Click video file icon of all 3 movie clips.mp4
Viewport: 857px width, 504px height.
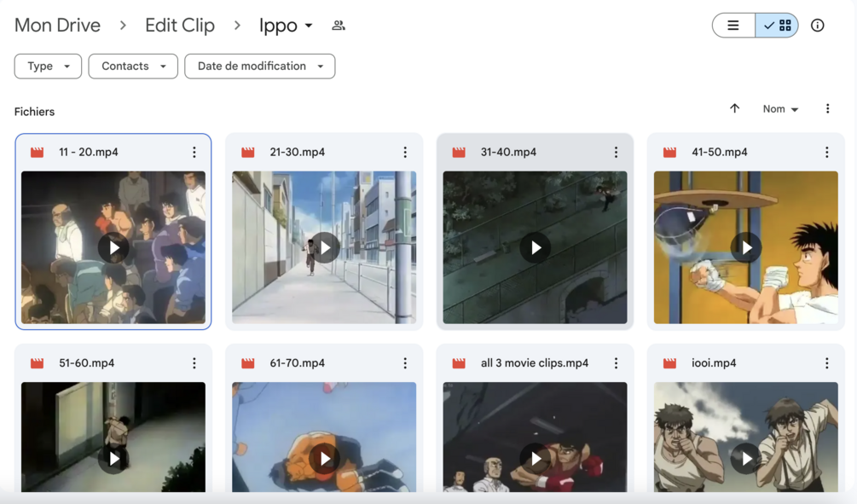[459, 363]
